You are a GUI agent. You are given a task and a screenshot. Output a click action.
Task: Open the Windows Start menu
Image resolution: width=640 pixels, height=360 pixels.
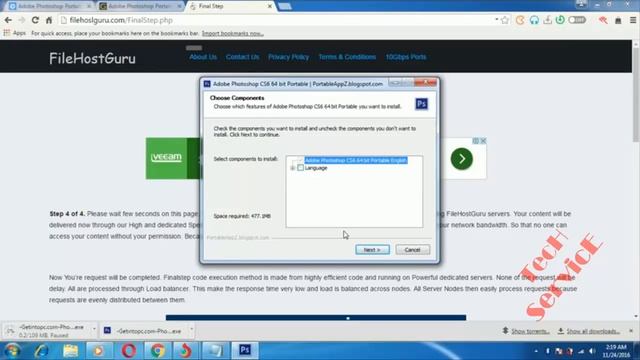point(12,351)
